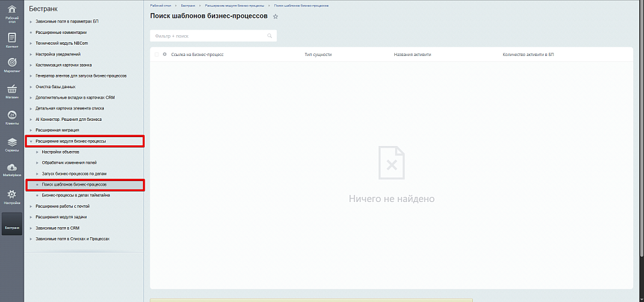Screen dimensions: 644x302
Task: Collapse Расширение модуля бизнес-процессы tree node
Action: coord(31,142)
